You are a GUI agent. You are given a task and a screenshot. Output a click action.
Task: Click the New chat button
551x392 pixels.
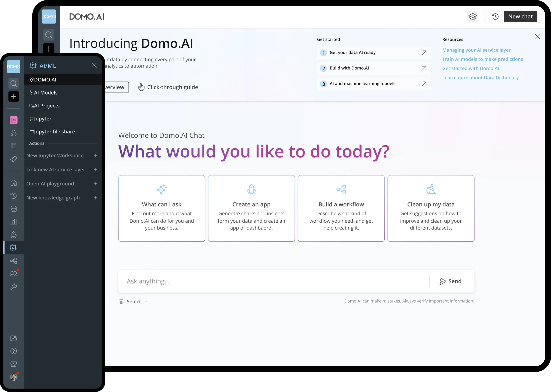coord(520,17)
